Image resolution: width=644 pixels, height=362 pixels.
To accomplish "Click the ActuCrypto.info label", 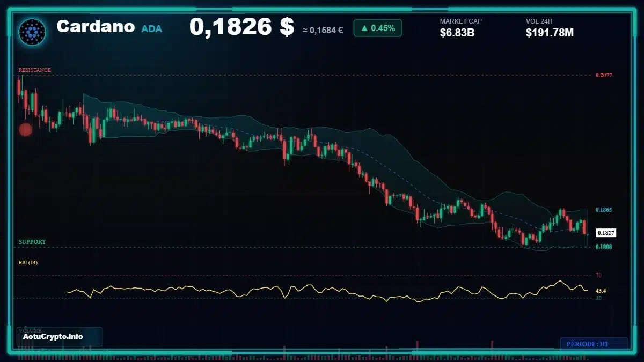I will (x=53, y=336).
